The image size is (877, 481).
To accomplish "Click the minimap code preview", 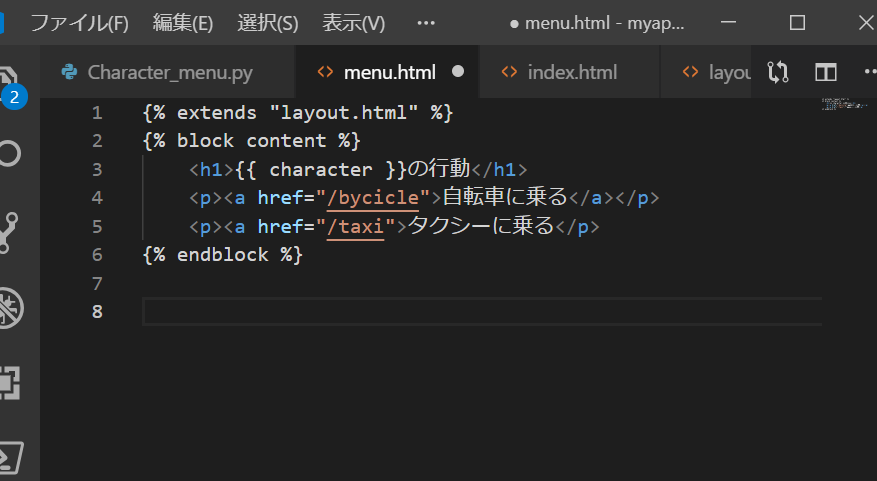I will point(844,104).
